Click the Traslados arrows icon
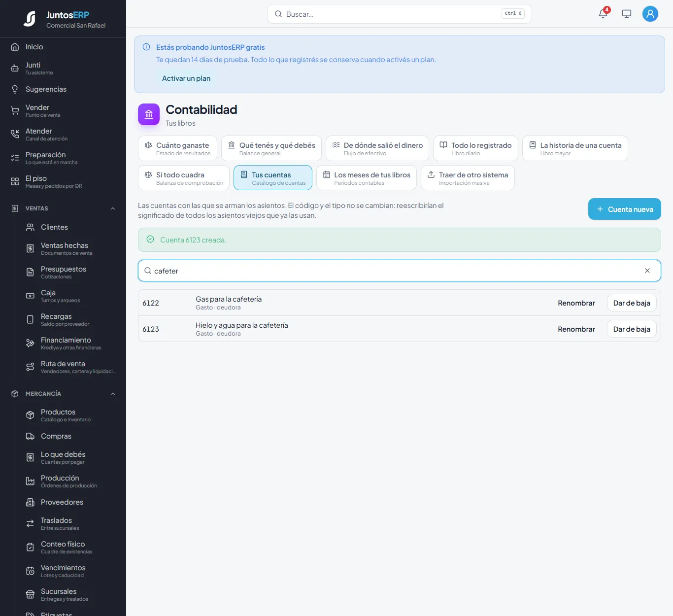The image size is (673, 616). point(30,524)
